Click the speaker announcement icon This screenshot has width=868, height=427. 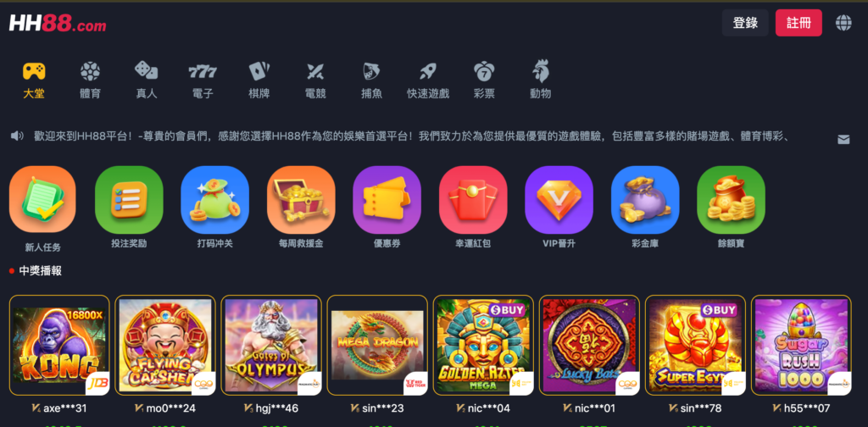pos(17,136)
